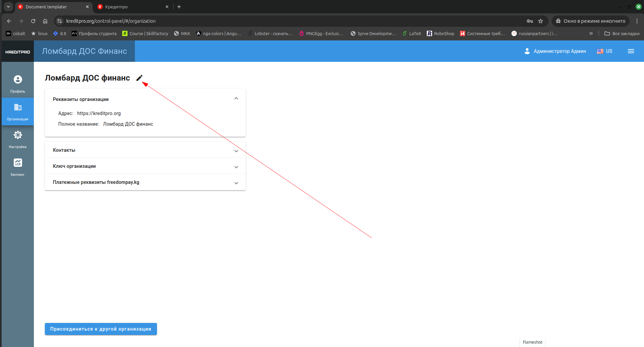Screen dimensions: 644x347
Task: Expand Платежные реквизиты freedompay.kg section
Action: tap(236, 183)
